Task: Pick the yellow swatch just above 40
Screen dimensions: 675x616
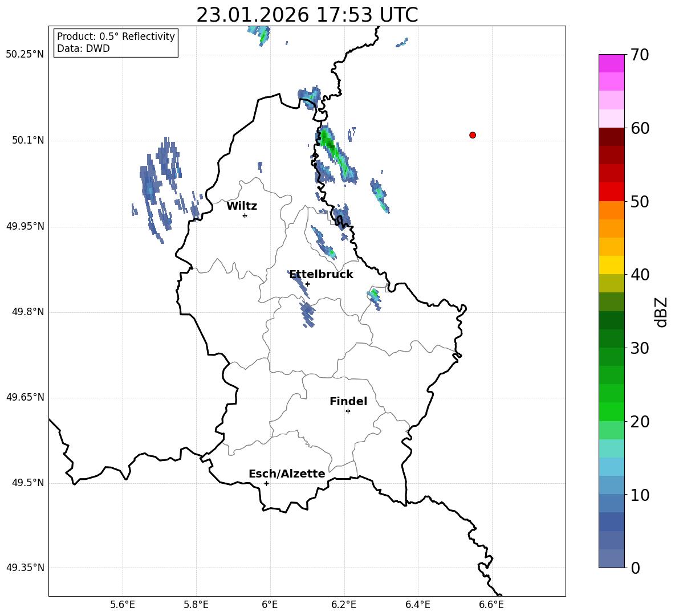Action: [x=611, y=265]
